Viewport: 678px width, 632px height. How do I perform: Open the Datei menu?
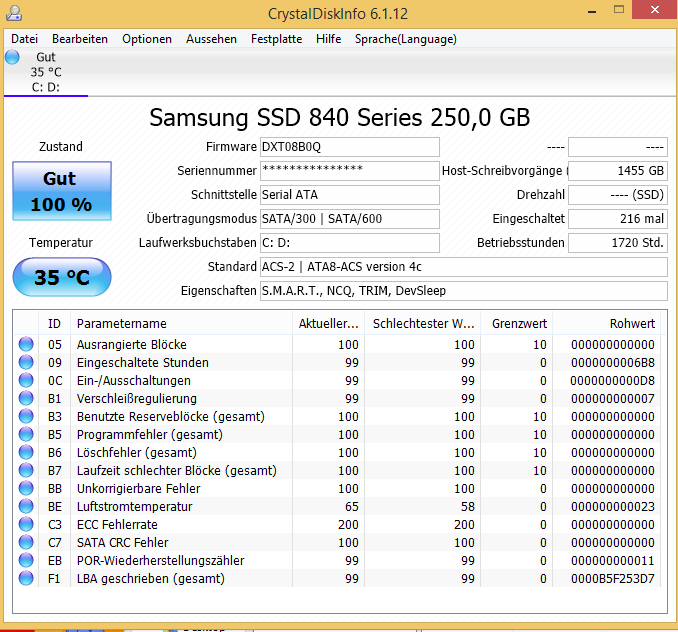[x=25, y=39]
